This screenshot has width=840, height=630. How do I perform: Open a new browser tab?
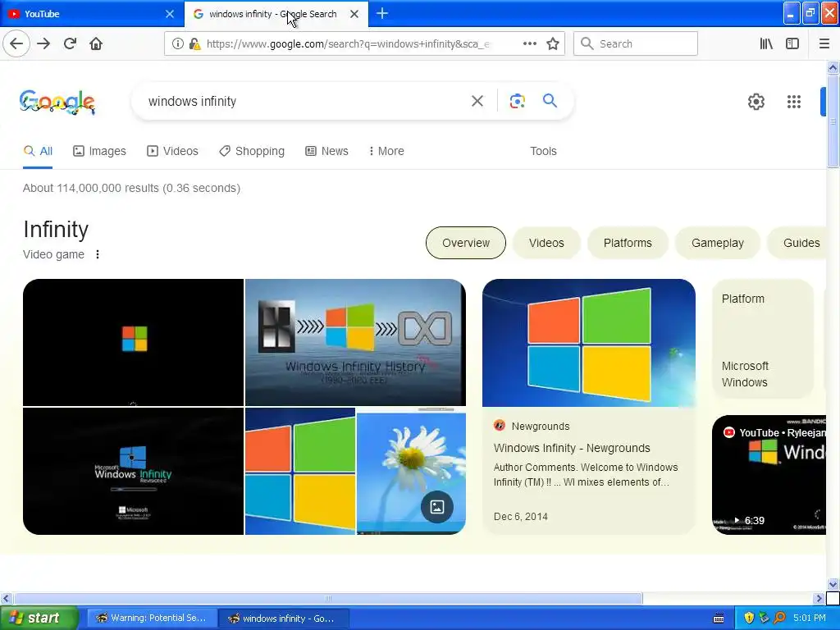tap(382, 13)
